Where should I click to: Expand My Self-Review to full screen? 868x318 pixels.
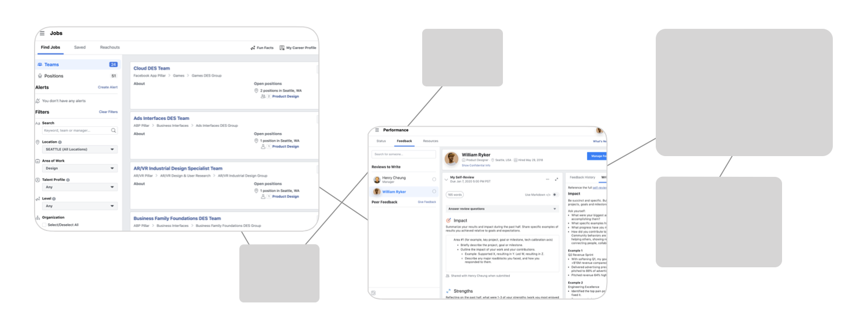click(557, 179)
